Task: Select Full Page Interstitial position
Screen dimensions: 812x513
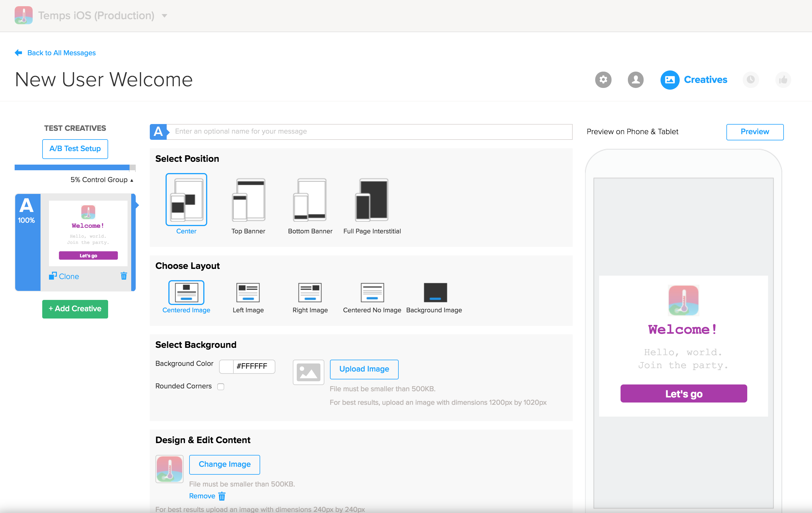Action: click(372, 200)
